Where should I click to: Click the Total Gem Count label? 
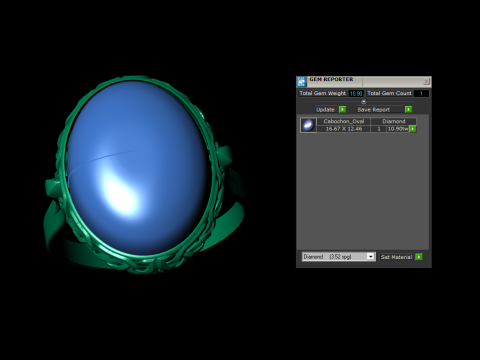pos(389,93)
